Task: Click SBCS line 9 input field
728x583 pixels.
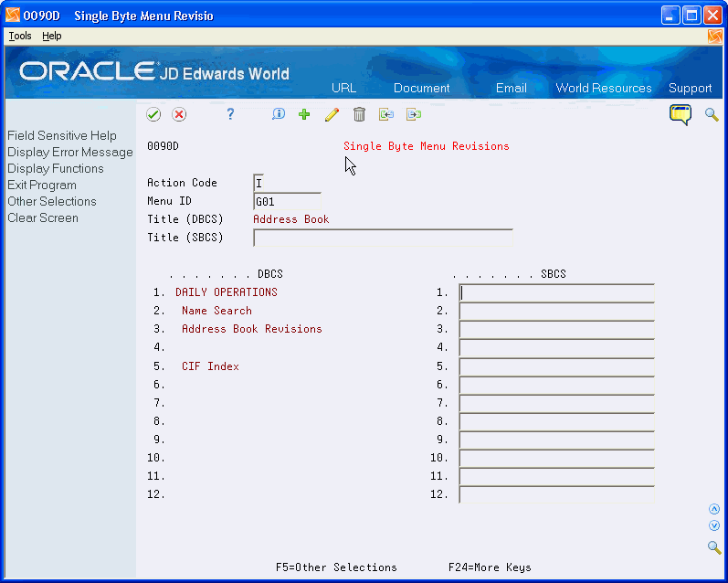Action: point(556,440)
